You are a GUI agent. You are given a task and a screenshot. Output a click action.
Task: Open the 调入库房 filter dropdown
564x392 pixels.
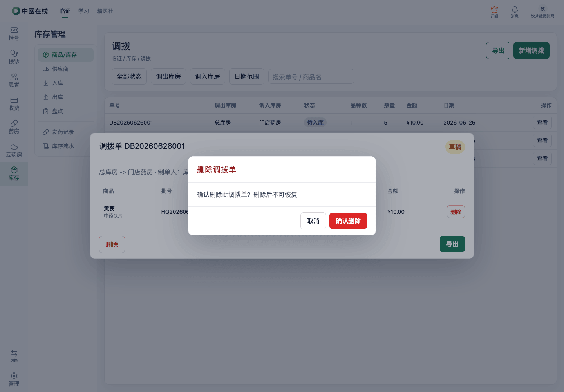coord(208,76)
